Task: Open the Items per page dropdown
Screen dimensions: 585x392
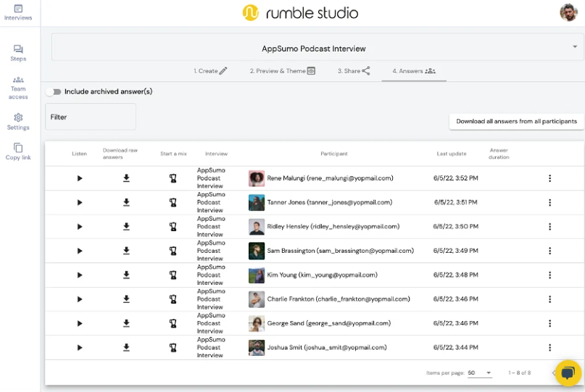Action: click(x=480, y=372)
